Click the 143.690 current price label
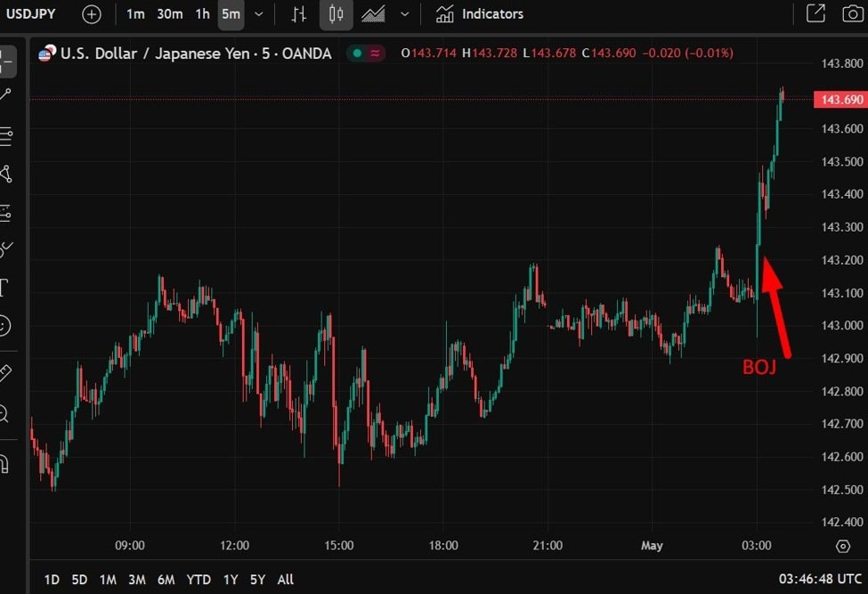The width and height of the screenshot is (868, 594). tap(840, 99)
